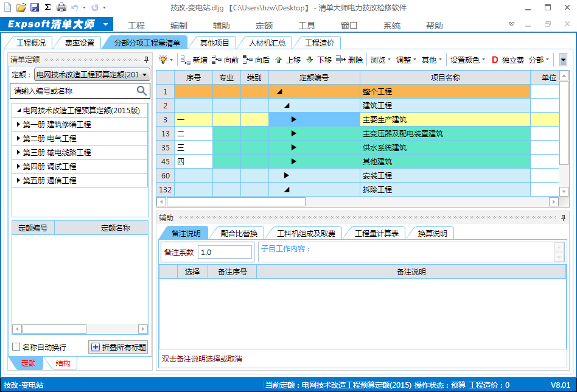Viewport: 577px width, 392px height.
Task: Open the 辅助 menu
Action: tap(221, 26)
